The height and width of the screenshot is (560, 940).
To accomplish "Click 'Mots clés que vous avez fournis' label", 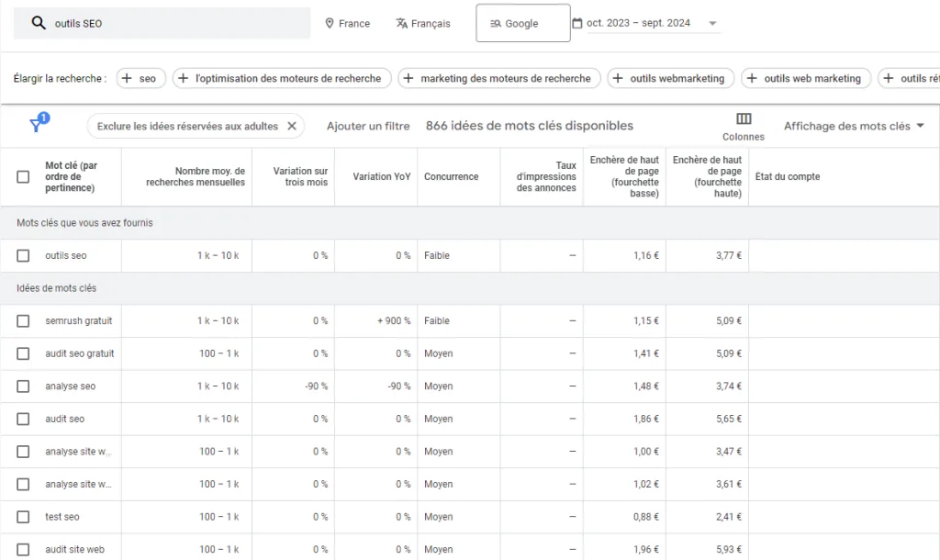I will point(84,223).
